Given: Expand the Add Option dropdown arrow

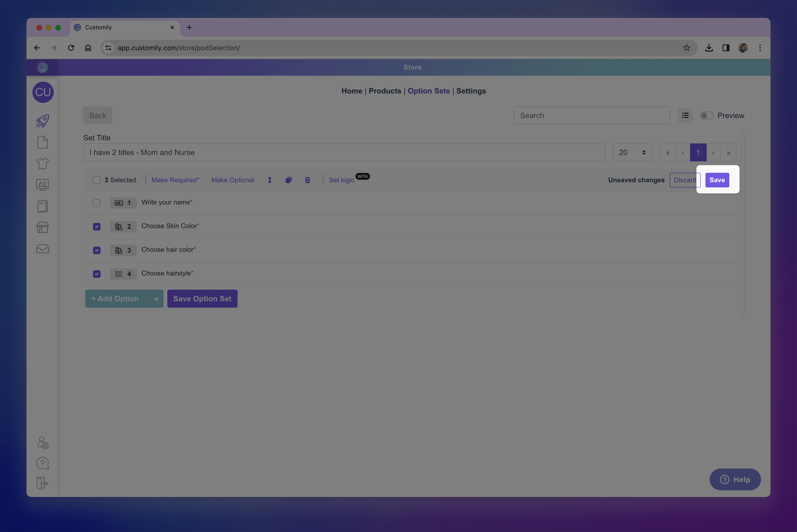Looking at the screenshot, I should (x=156, y=299).
